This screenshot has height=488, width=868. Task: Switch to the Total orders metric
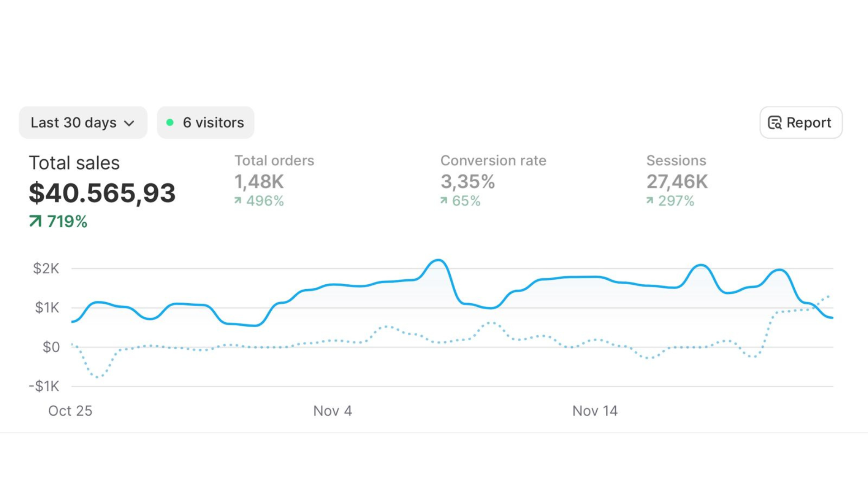click(274, 161)
